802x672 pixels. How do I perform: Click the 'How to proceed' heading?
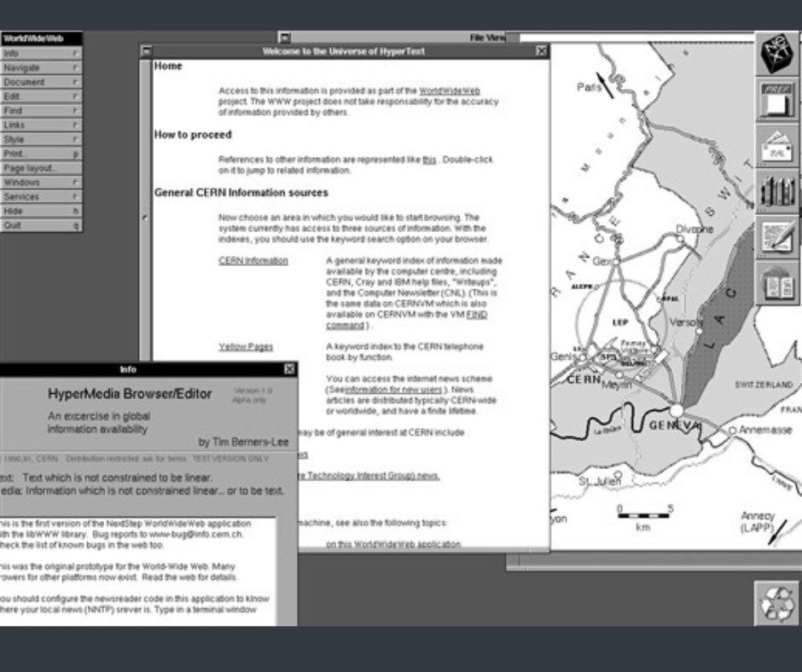pyautogui.click(x=193, y=135)
